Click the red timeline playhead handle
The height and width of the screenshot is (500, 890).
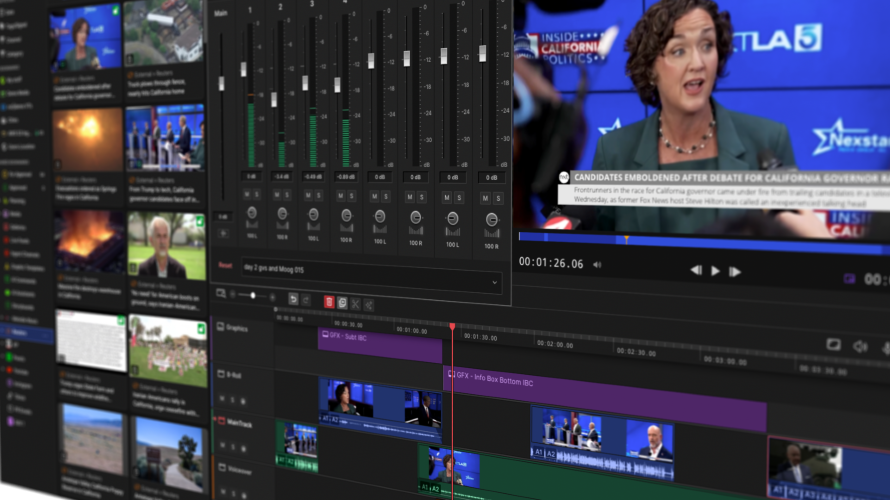pyautogui.click(x=452, y=327)
